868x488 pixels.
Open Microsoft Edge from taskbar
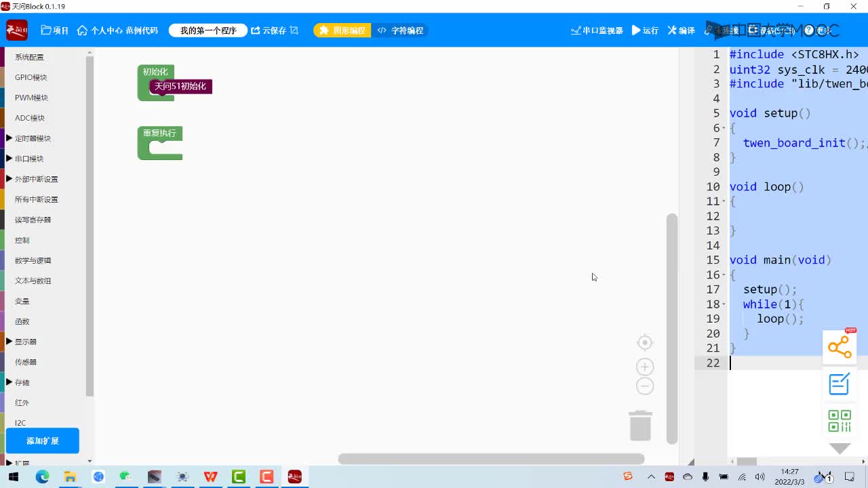(42, 477)
